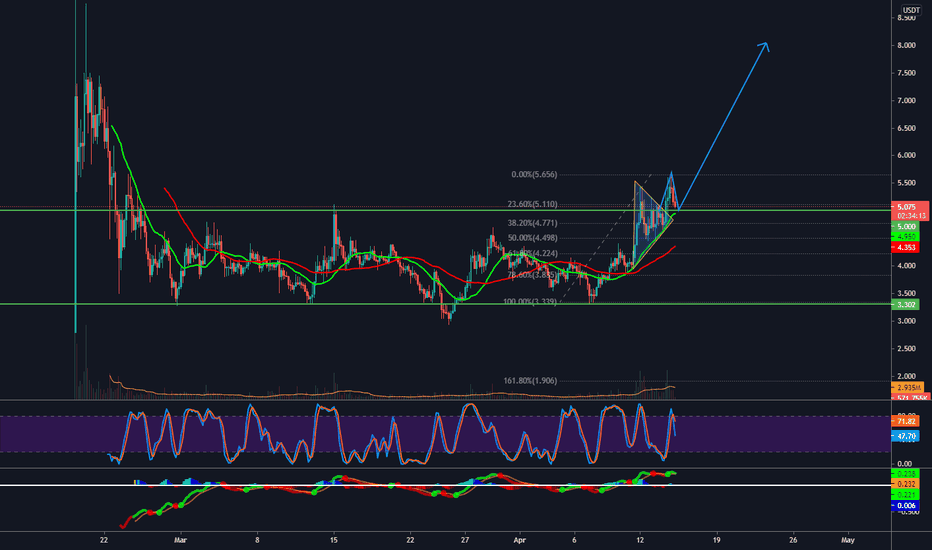Screen dimensions: 932x550
Task: Click the 19 date label on time axis
Action: [x=716, y=540]
